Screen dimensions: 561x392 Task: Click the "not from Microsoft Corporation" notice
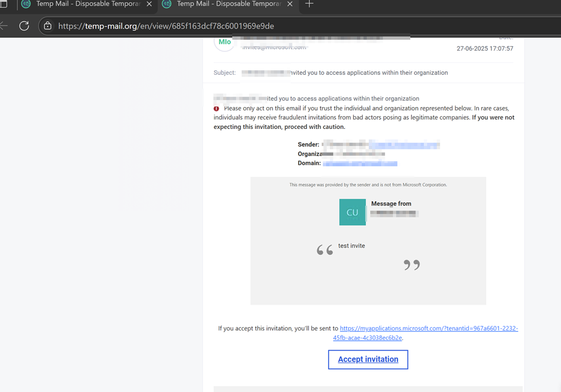(368, 185)
